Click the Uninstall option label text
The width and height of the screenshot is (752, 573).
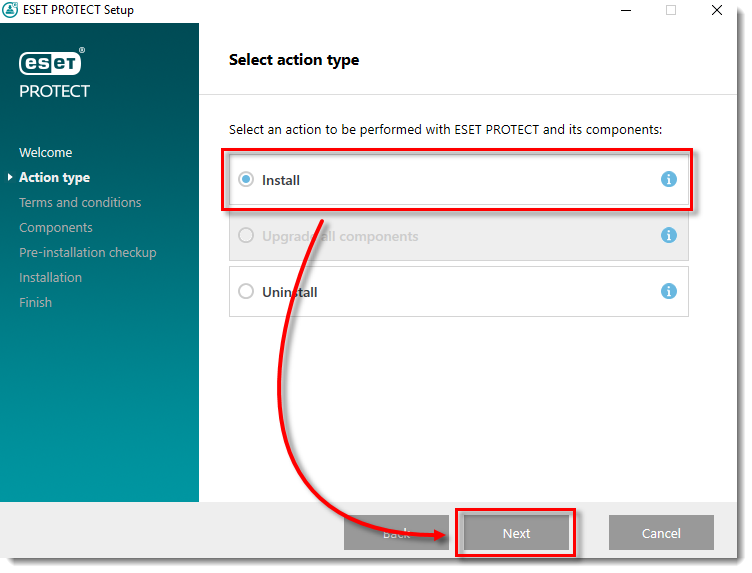pyautogui.click(x=290, y=292)
